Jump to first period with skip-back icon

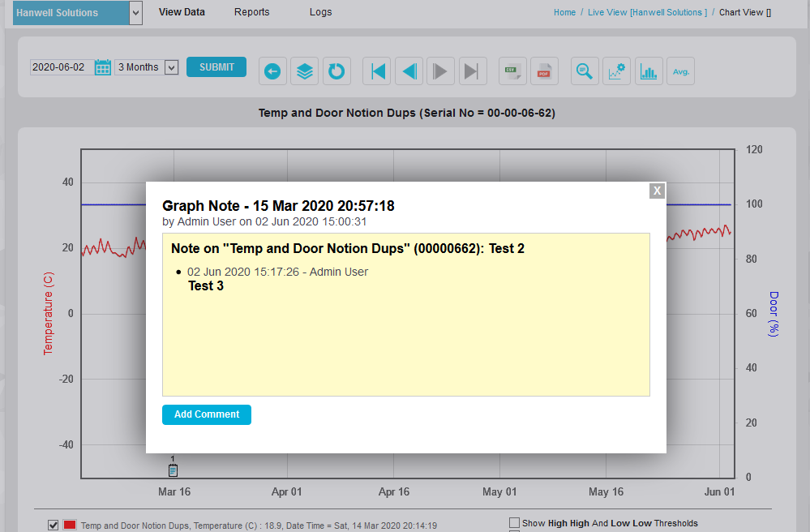(x=377, y=71)
